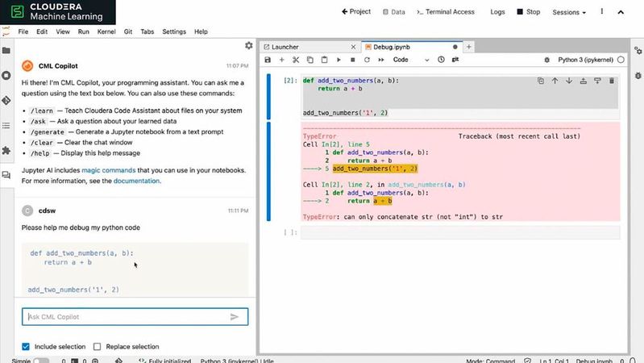
Task: Click the git icon in notebook toolbar
Action: point(455,60)
